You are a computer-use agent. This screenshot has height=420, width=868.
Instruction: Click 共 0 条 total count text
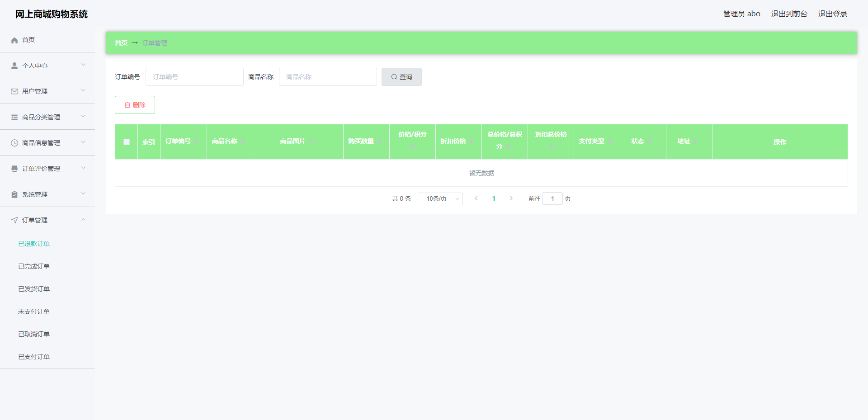click(401, 198)
